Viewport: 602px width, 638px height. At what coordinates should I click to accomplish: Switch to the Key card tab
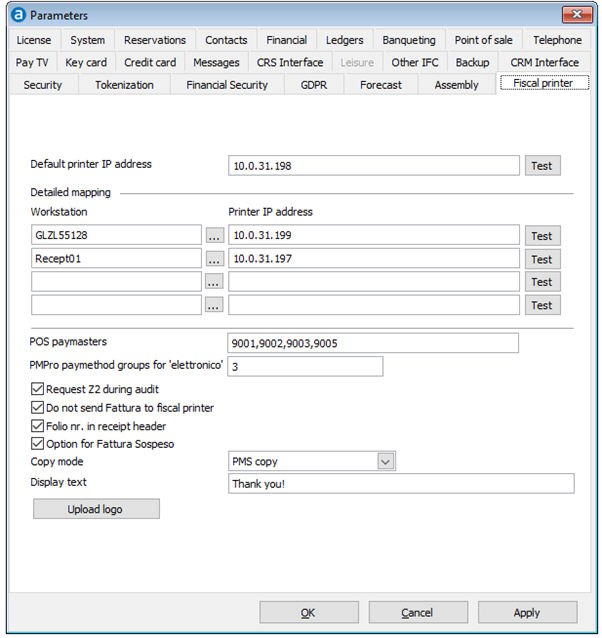pyautogui.click(x=86, y=63)
